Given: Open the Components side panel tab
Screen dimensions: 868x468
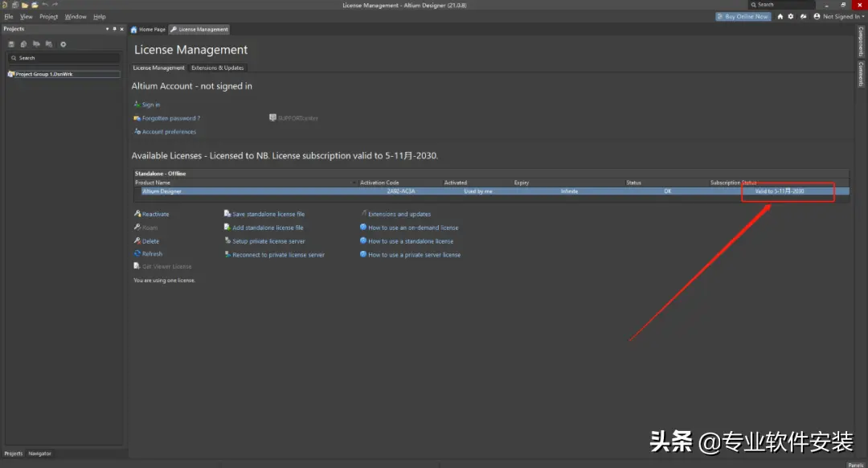Looking at the screenshot, I should [861, 42].
